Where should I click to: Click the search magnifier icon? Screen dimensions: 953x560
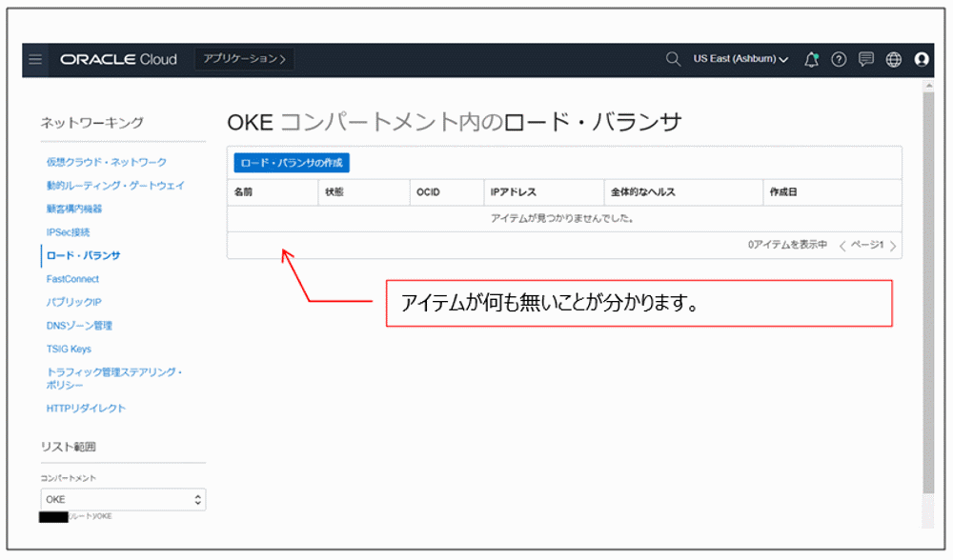(x=673, y=59)
